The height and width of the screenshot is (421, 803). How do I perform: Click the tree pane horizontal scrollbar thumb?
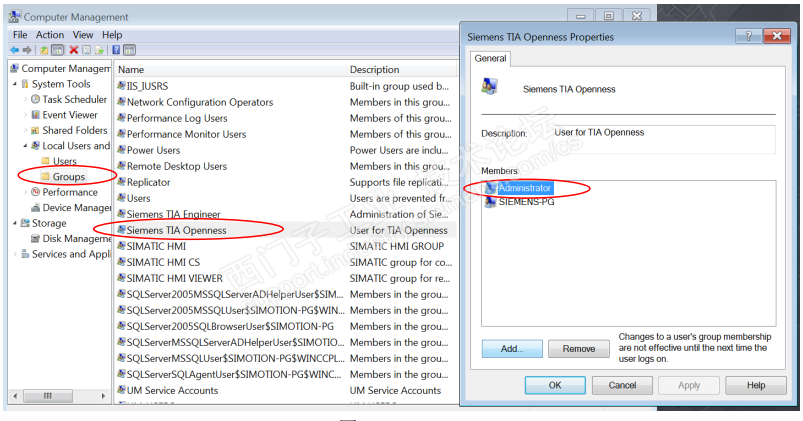point(48,396)
